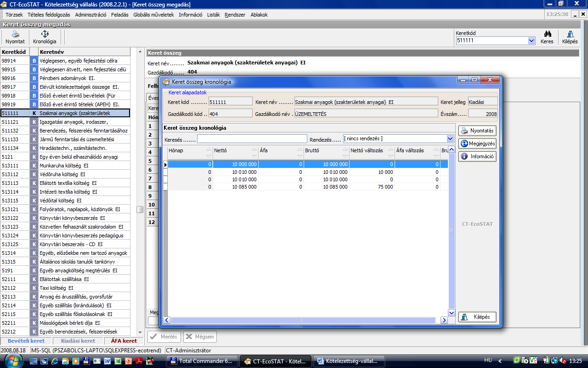Open the Rendszer menu

point(235,15)
